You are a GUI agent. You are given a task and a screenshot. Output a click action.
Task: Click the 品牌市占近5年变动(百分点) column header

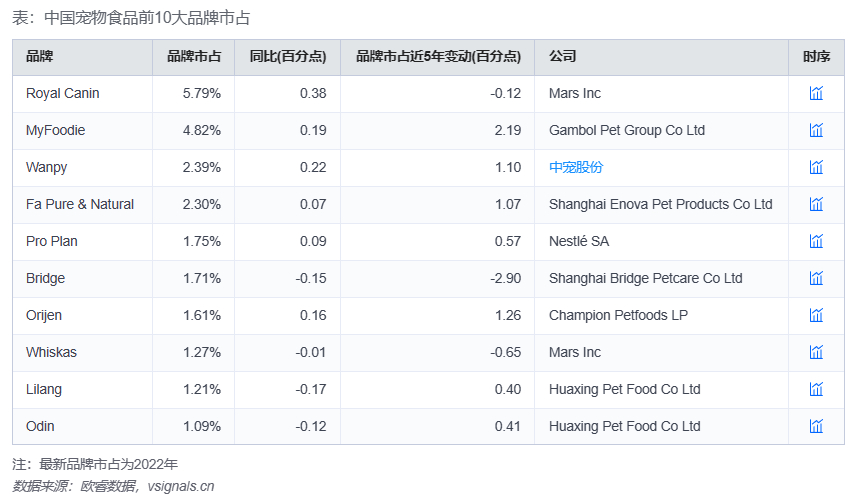tap(438, 57)
